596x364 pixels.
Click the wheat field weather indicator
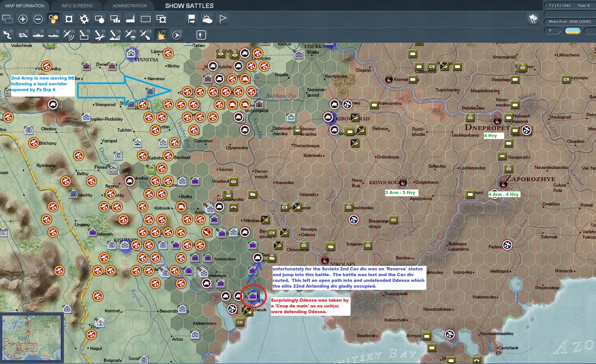[x=573, y=31]
